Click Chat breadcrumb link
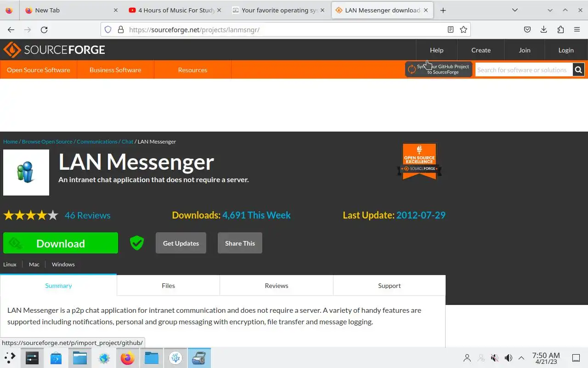Screen dimensions: 588x368 click(x=127, y=142)
